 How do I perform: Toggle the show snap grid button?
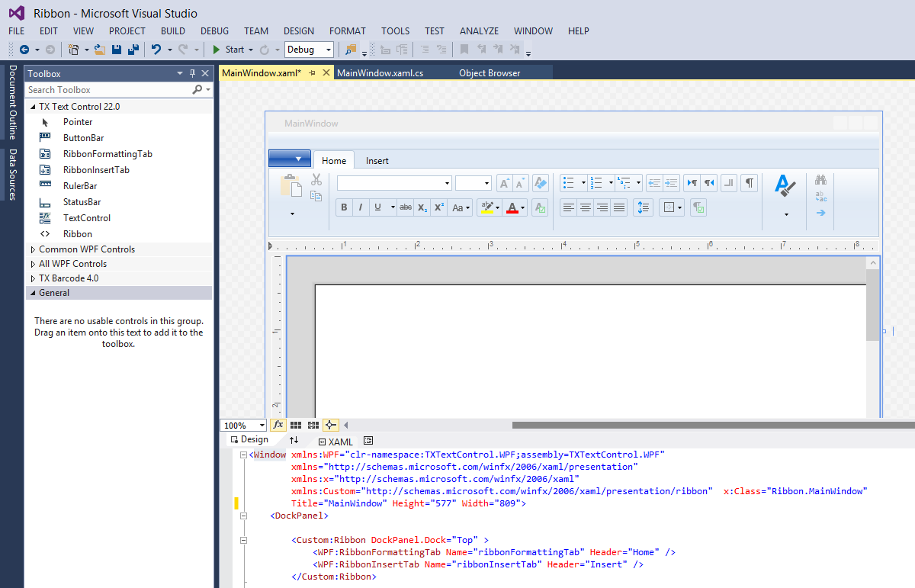click(296, 425)
